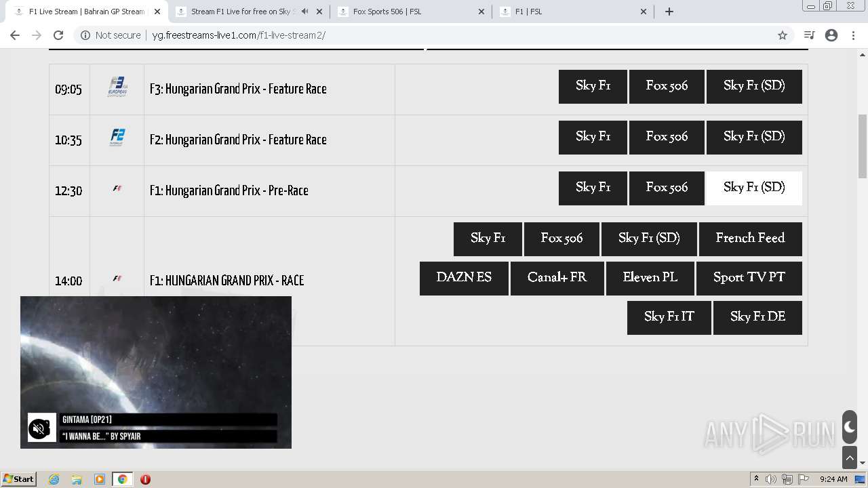
Task: Switch to F1 Live Stream Bahrain GP tab
Action: coord(85,12)
